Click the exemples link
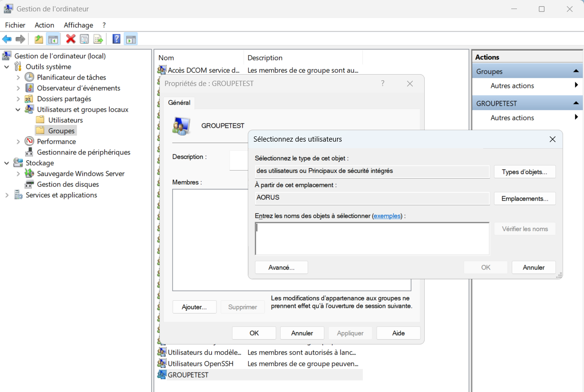This screenshot has width=584, height=392. pyautogui.click(x=387, y=216)
